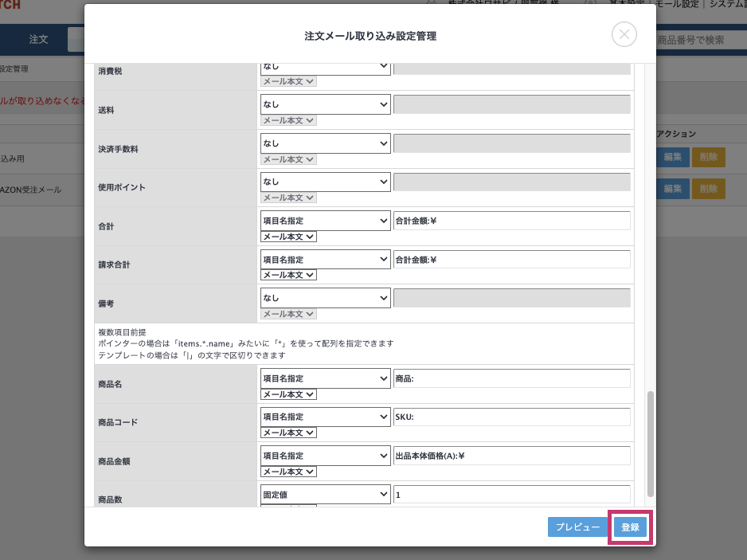Click the disabled 決済手数料 value field

click(x=511, y=143)
